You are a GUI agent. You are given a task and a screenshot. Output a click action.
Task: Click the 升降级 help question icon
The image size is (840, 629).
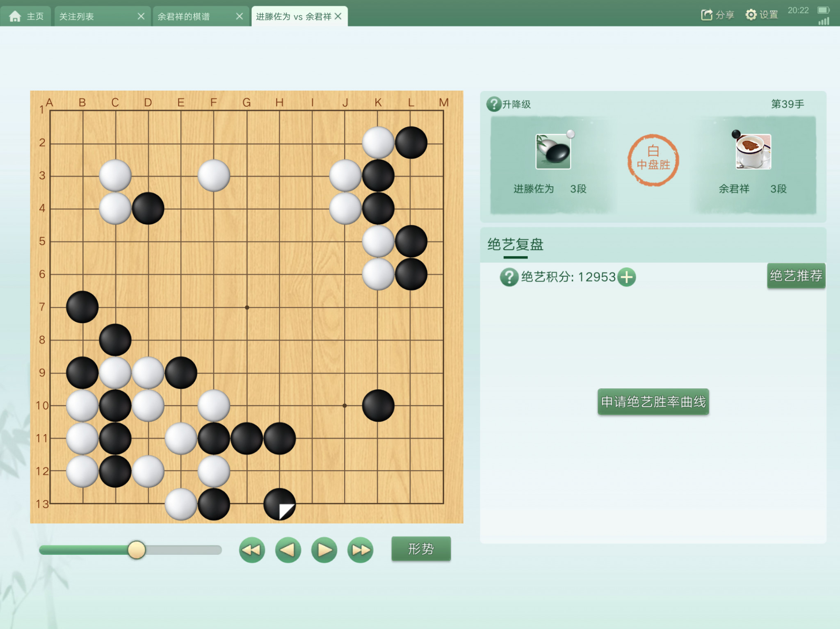point(494,104)
